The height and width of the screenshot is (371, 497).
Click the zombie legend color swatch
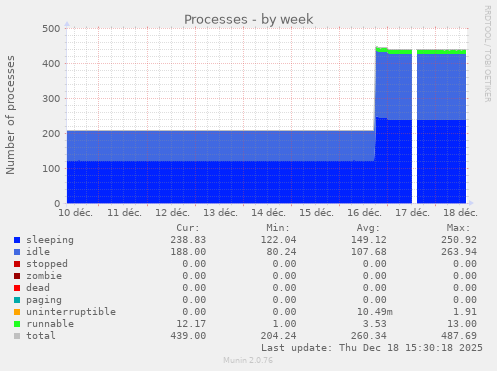(x=17, y=276)
